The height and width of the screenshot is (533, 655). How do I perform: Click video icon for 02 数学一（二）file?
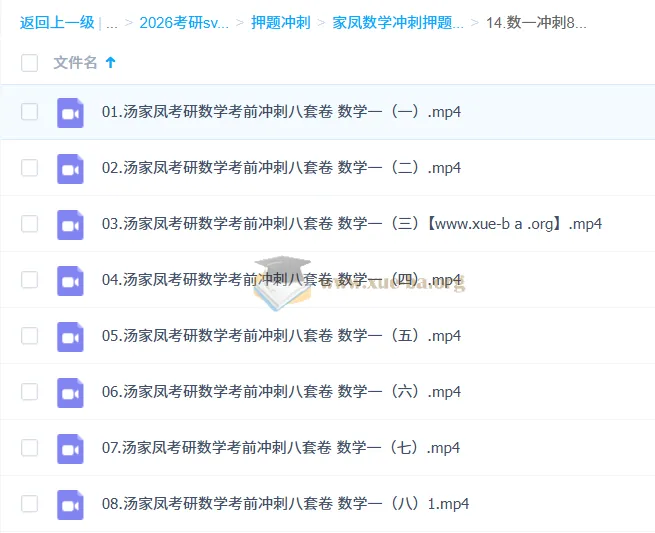[70, 169]
